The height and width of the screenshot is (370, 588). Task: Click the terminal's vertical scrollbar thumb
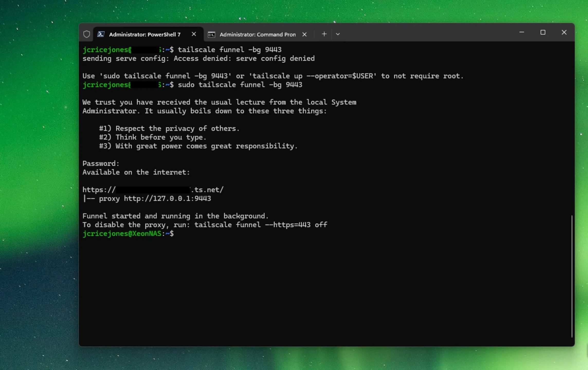point(572,276)
